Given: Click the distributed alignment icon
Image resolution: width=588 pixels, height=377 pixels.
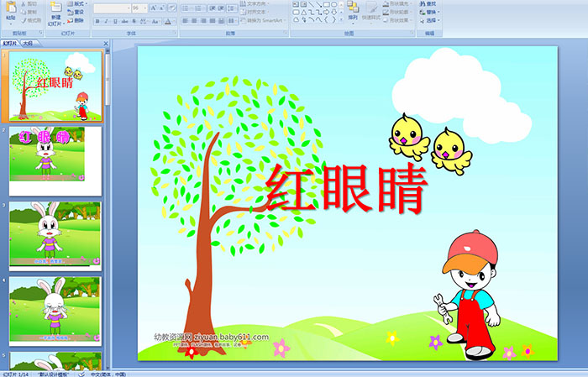Looking at the screenshot, I should 221,21.
